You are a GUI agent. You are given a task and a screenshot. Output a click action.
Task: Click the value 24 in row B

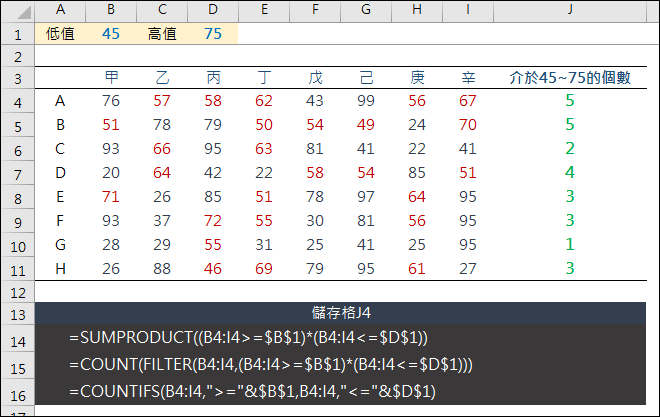pos(417,125)
